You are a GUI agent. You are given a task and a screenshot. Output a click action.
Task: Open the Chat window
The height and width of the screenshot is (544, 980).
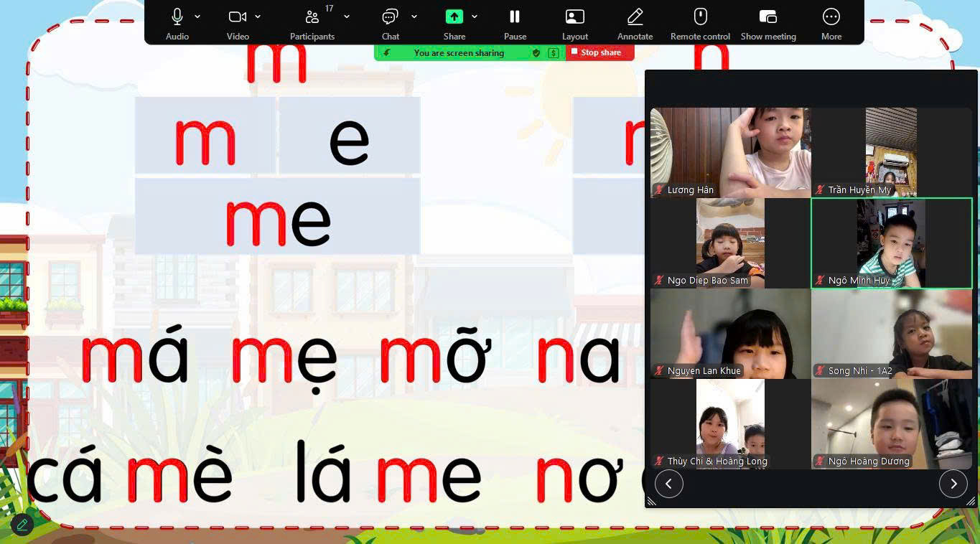(x=390, y=16)
